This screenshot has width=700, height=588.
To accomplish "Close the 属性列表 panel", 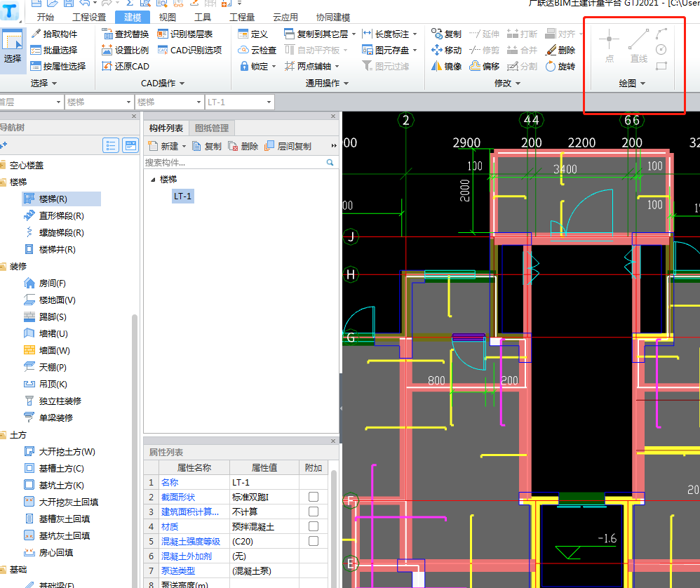I will tap(333, 441).
